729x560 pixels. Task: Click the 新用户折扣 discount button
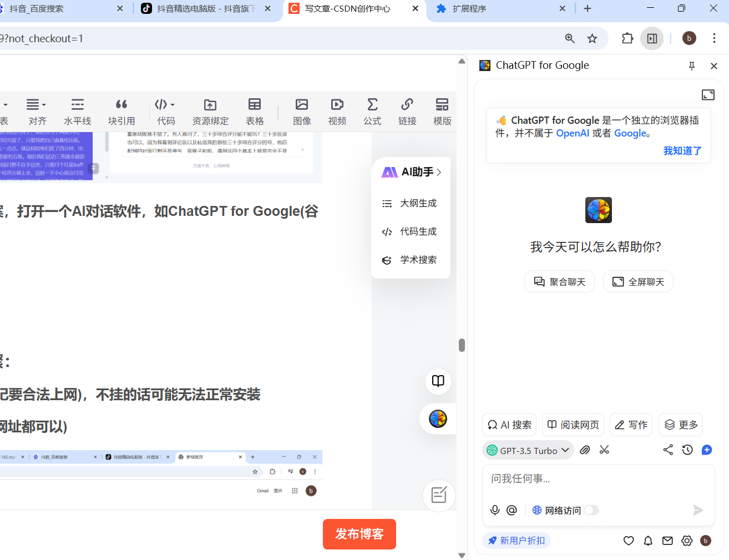(x=517, y=541)
